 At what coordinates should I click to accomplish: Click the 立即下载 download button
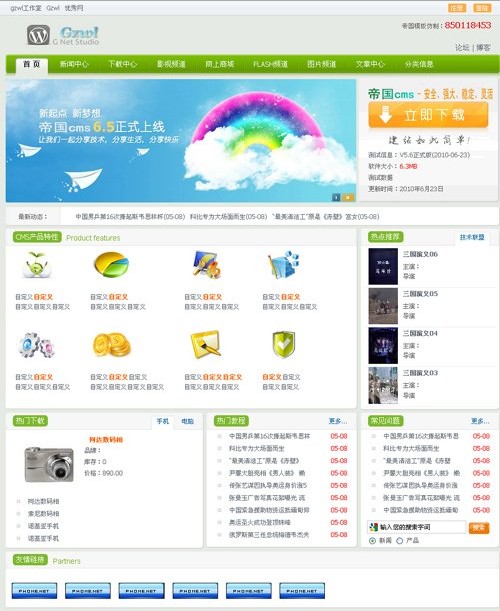(428, 115)
